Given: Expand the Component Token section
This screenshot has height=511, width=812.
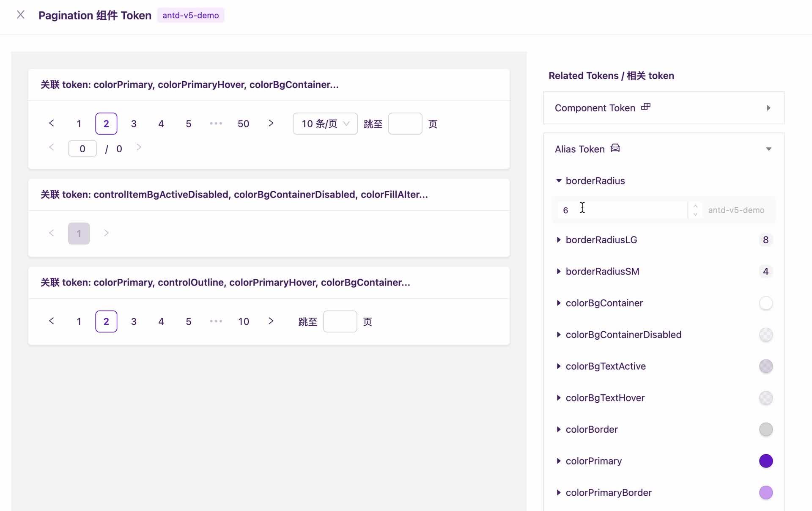Looking at the screenshot, I should [x=768, y=108].
